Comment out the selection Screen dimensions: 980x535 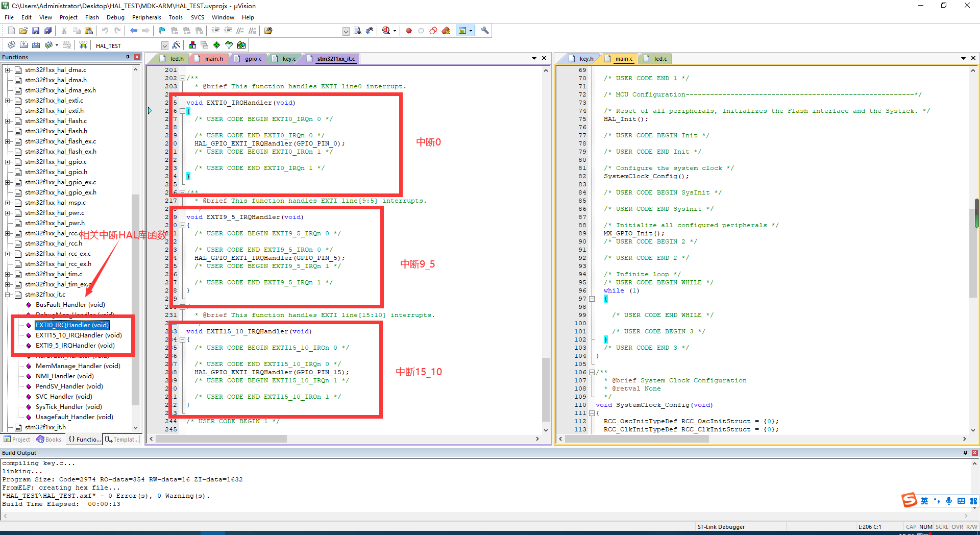point(240,31)
